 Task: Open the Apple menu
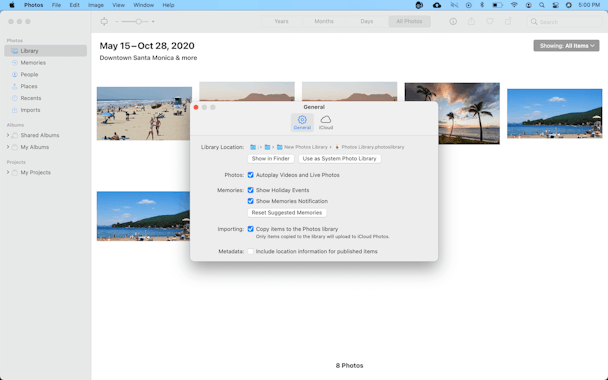pos(12,5)
